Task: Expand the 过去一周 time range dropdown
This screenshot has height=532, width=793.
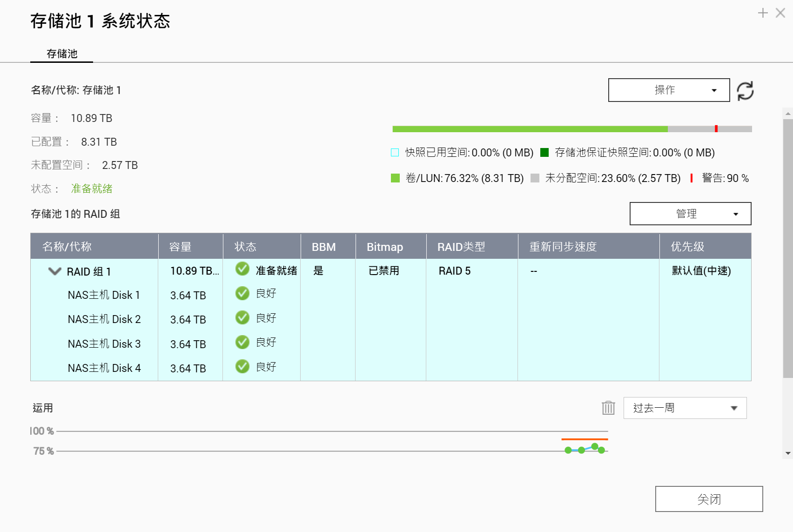Action: (685, 408)
